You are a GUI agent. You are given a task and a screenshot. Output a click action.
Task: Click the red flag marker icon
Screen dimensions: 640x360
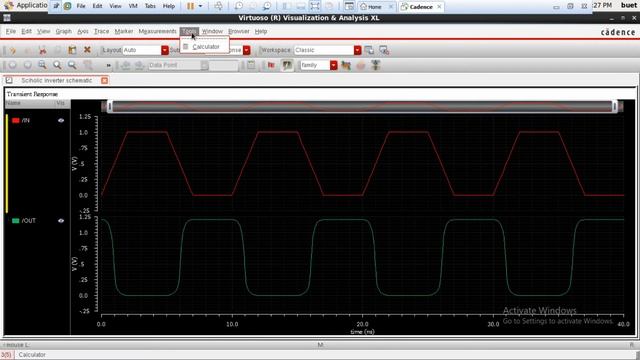[271, 65]
